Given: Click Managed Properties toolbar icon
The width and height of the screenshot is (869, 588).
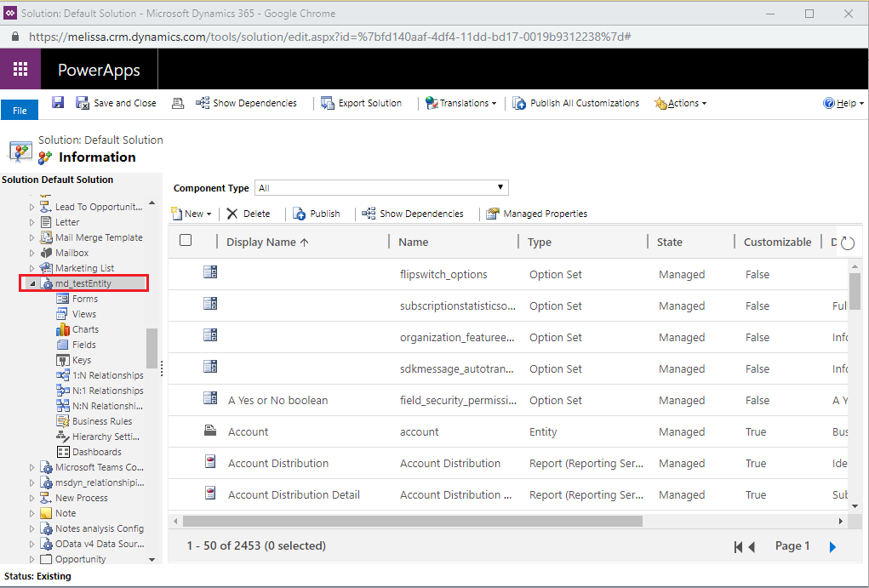Looking at the screenshot, I should (x=493, y=214).
